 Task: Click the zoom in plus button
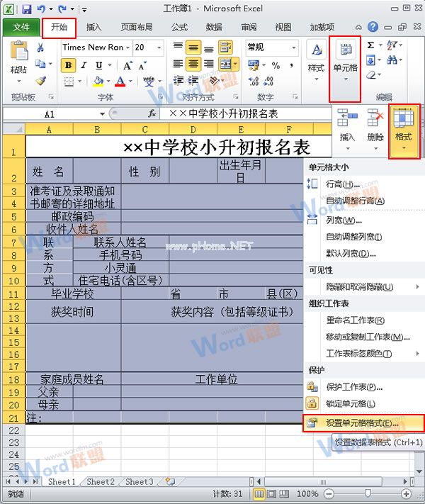coord(406,493)
